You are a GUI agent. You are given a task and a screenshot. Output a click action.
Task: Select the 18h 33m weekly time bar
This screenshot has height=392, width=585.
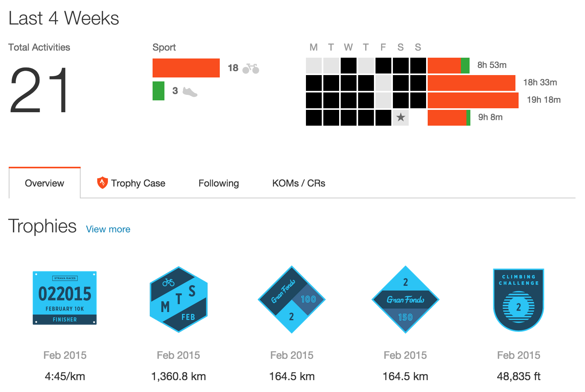coord(472,83)
